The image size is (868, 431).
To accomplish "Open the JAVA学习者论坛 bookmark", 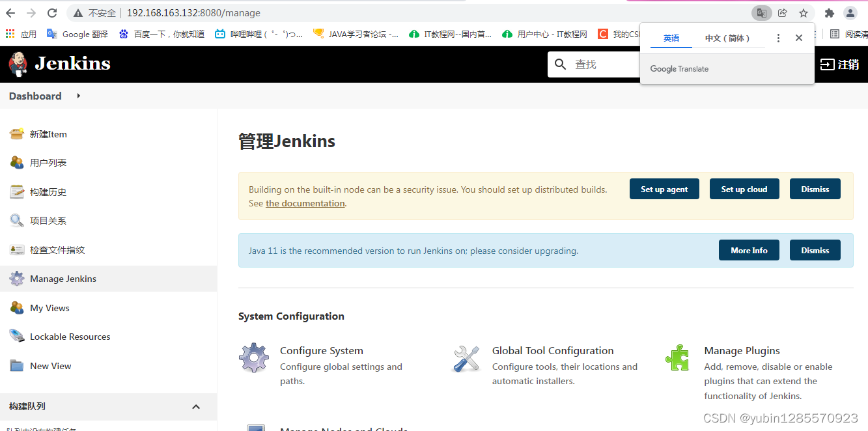I will pos(356,34).
